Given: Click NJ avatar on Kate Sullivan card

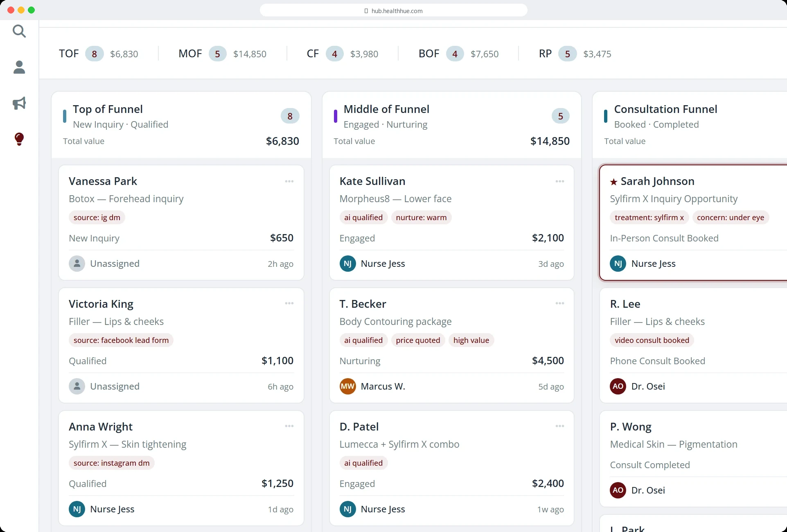Looking at the screenshot, I should click(347, 264).
